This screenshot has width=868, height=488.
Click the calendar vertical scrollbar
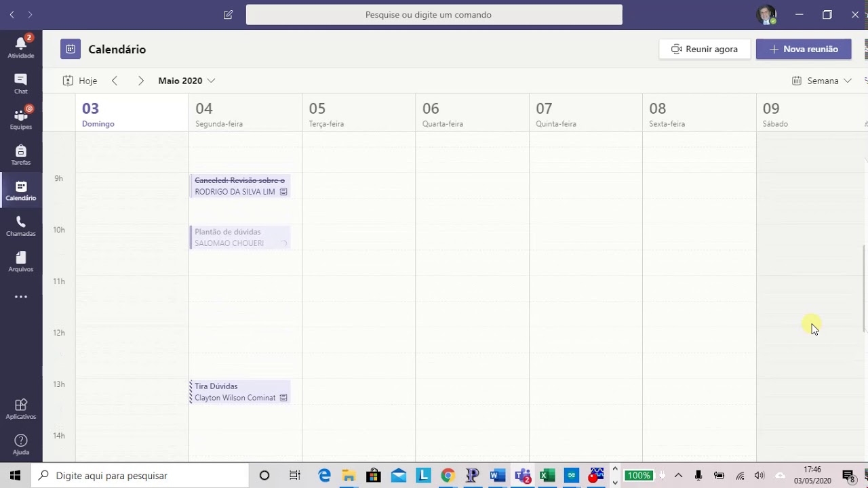pos(864,289)
